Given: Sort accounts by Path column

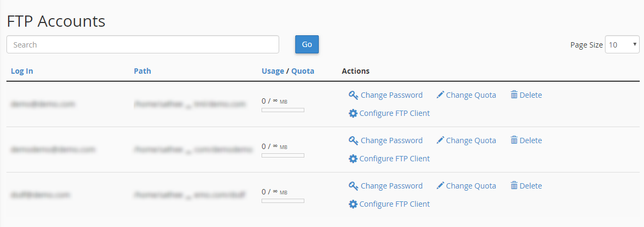Looking at the screenshot, I should click(x=142, y=71).
